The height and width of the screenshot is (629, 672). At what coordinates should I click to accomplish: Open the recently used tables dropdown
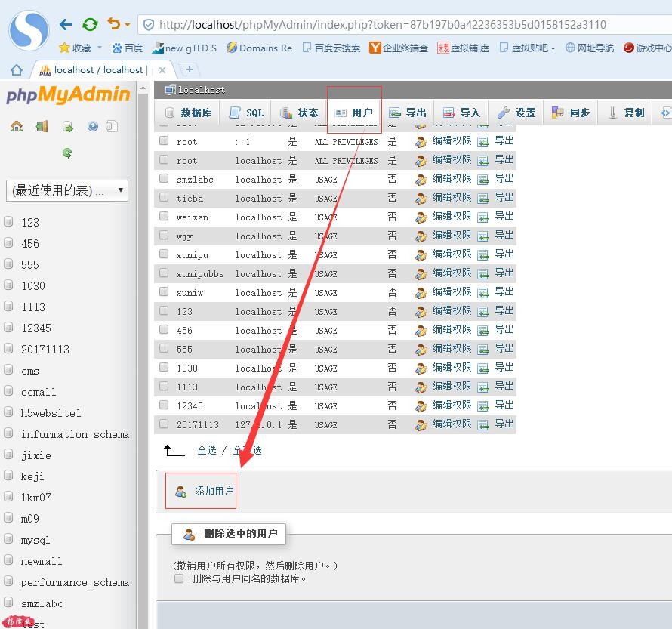tap(67, 190)
